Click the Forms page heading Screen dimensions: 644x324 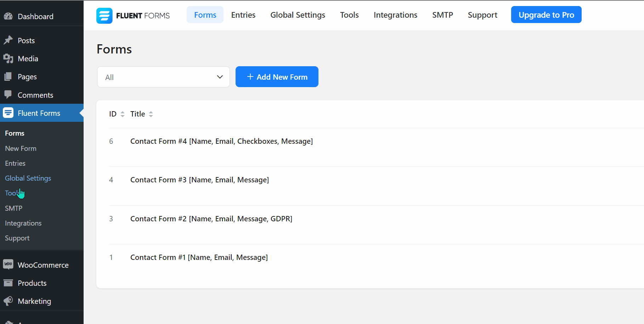(x=114, y=49)
